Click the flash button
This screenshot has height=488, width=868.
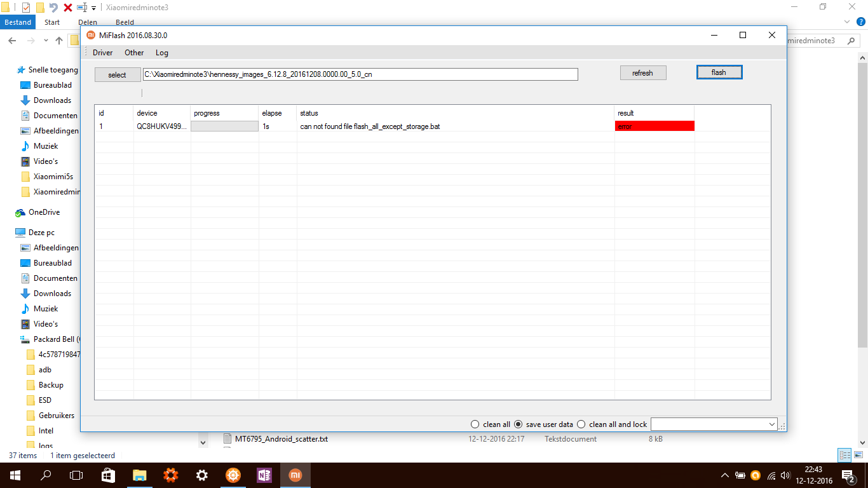(719, 72)
